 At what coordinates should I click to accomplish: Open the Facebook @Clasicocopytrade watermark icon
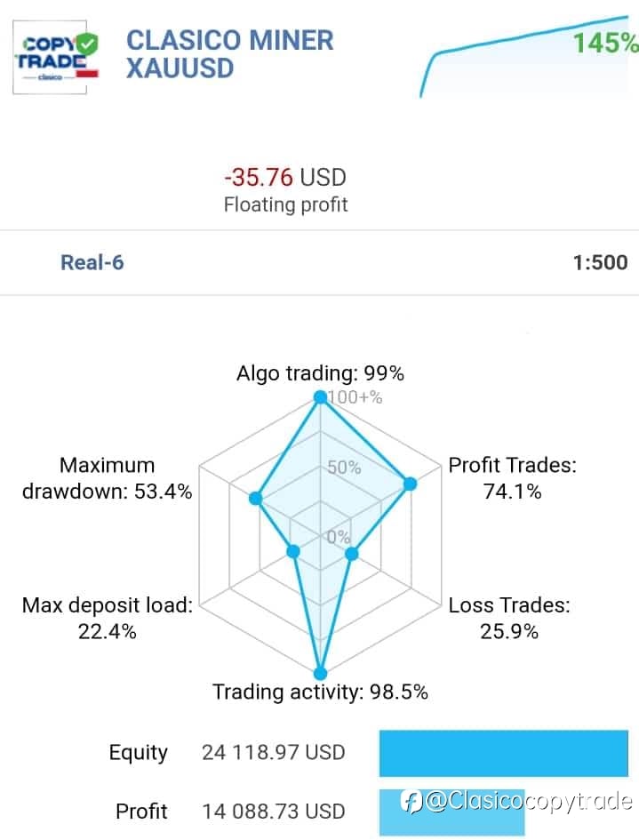pyautogui.click(x=411, y=802)
